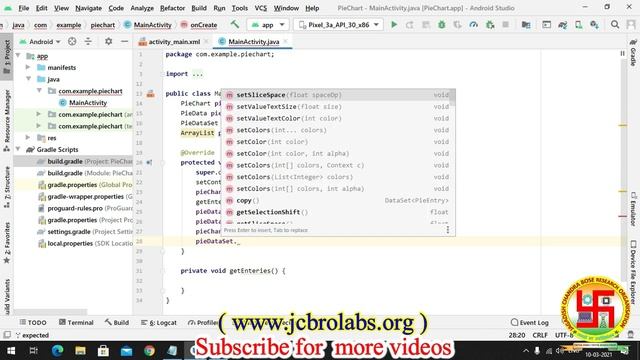Open the Logcat tool window
Screen dimensions: 640x360
[159, 322]
